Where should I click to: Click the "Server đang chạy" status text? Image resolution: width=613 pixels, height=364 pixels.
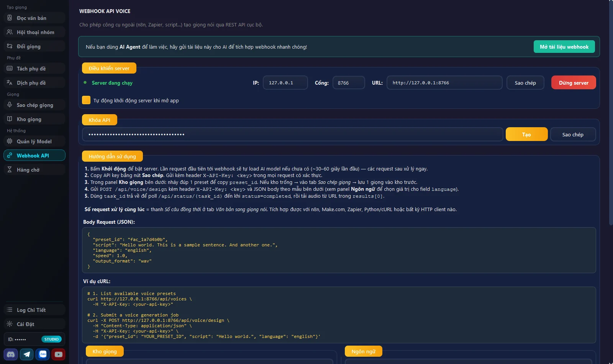coord(112,83)
